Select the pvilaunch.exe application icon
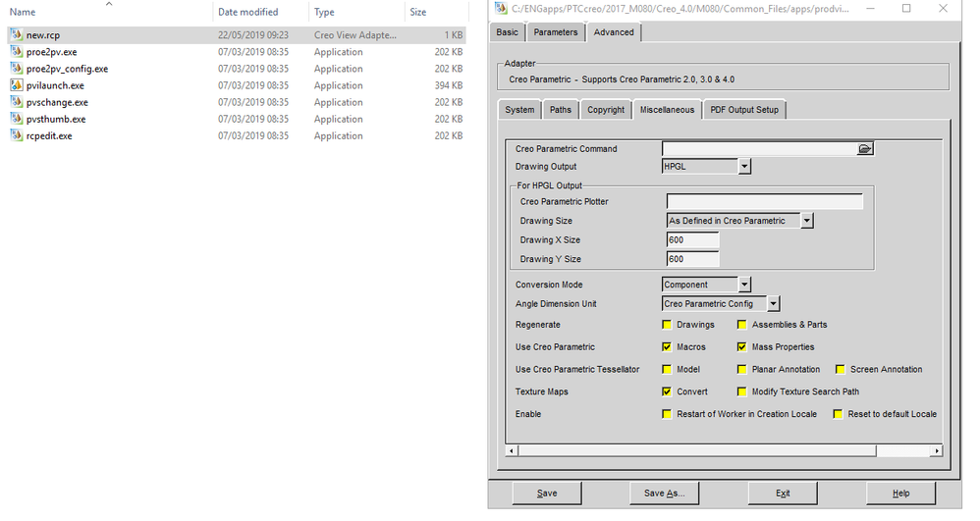980x521 pixels. [16, 85]
